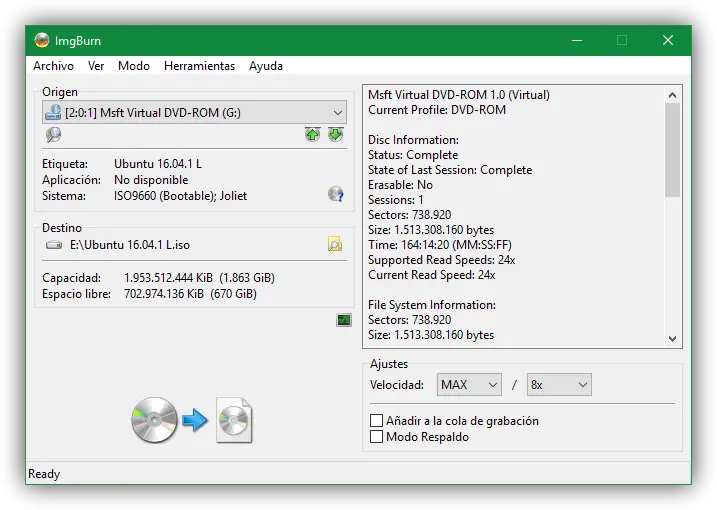717x510 pixels.
Task: Minimize the ImgBurn window
Action: pos(577,40)
